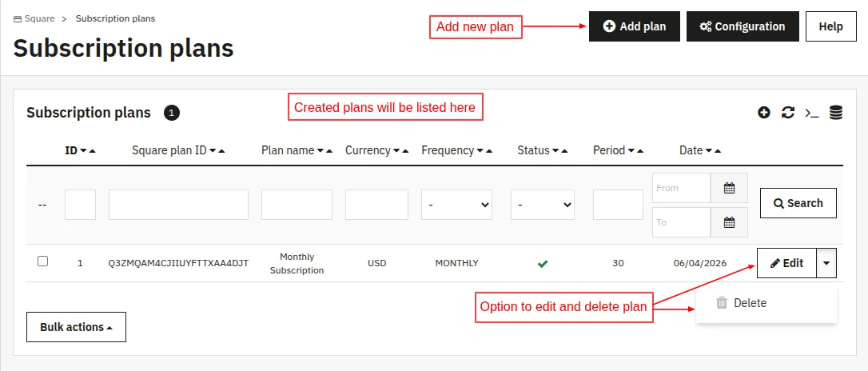Toggle the green status checkmark for plan 1
Viewport: 868px width, 371px height.
pyautogui.click(x=543, y=264)
